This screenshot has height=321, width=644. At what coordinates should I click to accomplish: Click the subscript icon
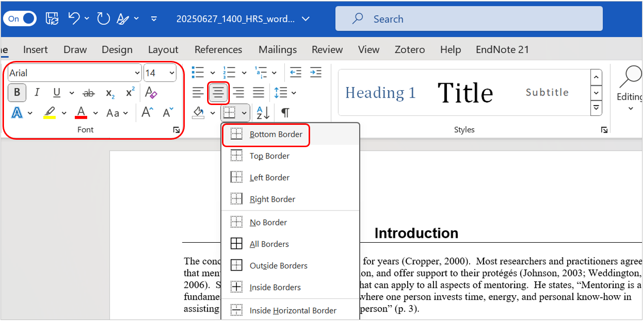point(110,93)
